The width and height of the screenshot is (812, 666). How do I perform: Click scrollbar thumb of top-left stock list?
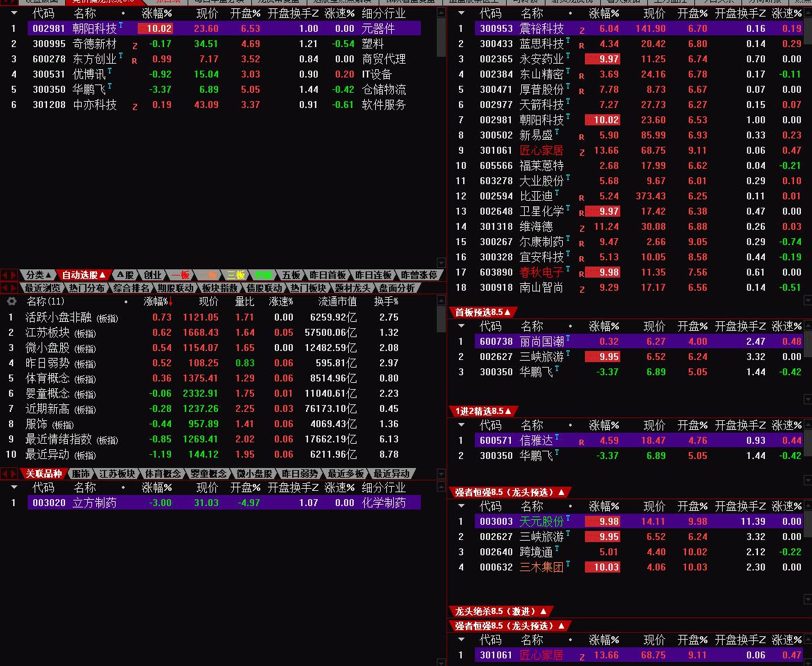[441, 37]
